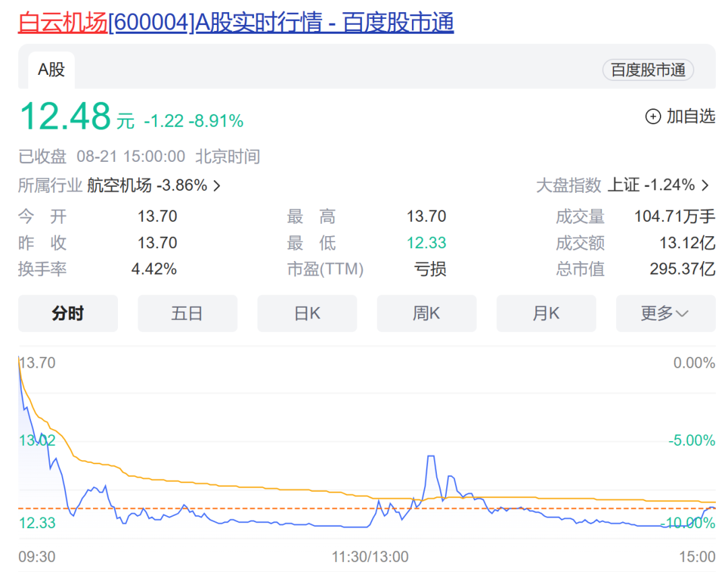
Task: Click the 百度股市通 badge button
Action: 648,70
